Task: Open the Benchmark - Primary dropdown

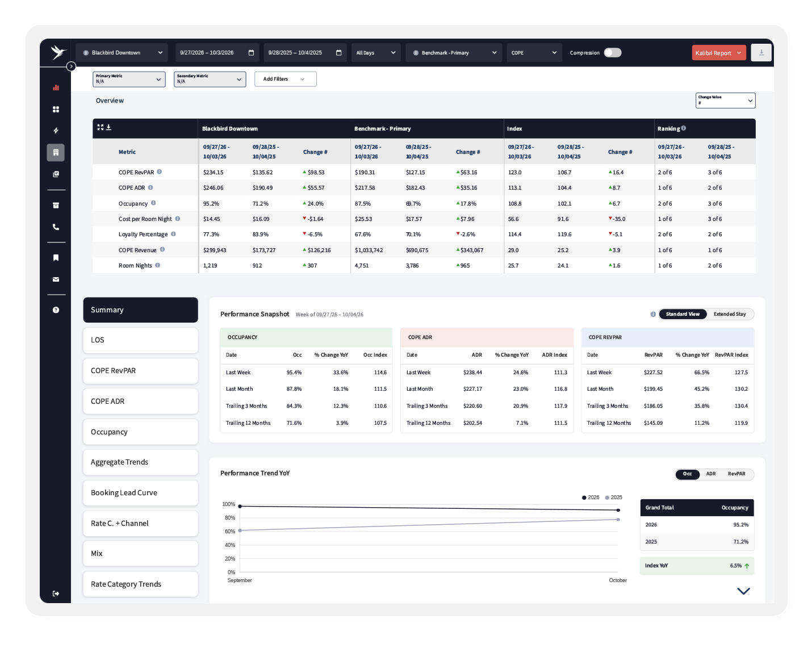Action: 454,53
